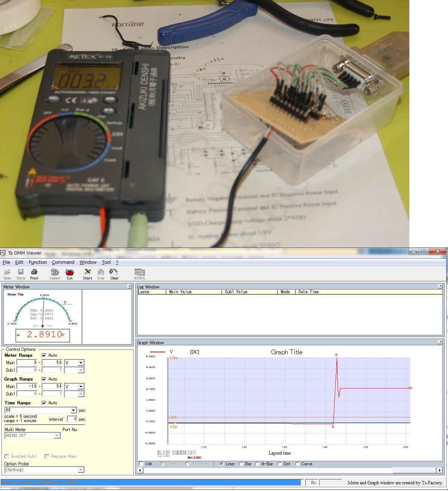Expand the Meter Range Main unit dropdown
This screenshot has width=448, height=491.
coord(81,363)
